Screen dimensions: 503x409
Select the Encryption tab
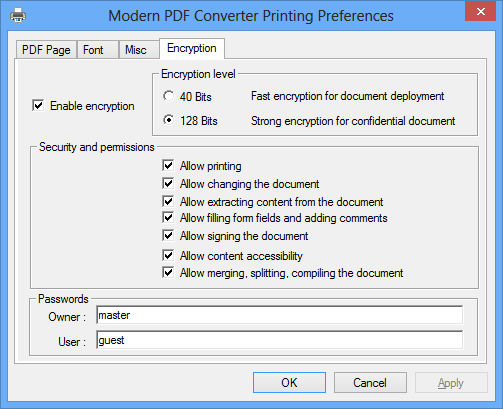[192, 48]
